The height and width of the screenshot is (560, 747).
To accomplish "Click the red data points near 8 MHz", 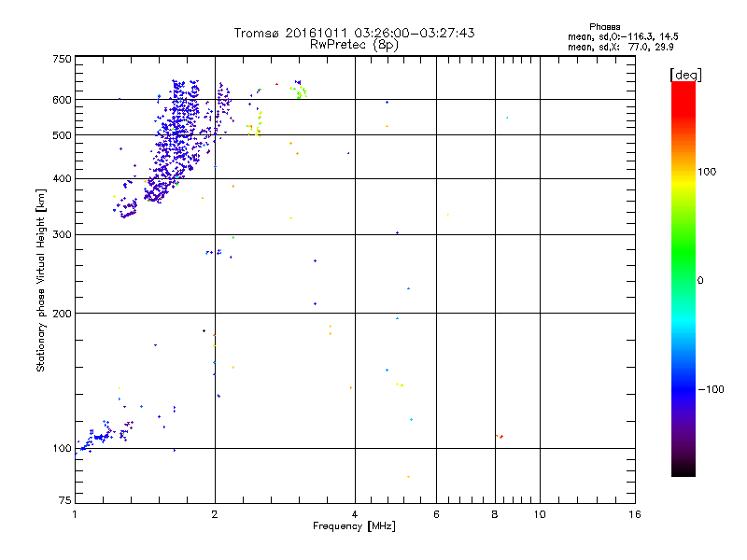I will tap(500, 436).
